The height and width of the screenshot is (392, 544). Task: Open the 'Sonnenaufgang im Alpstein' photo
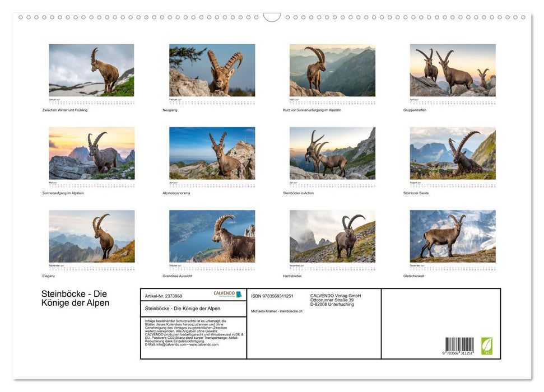pos(91,153)
